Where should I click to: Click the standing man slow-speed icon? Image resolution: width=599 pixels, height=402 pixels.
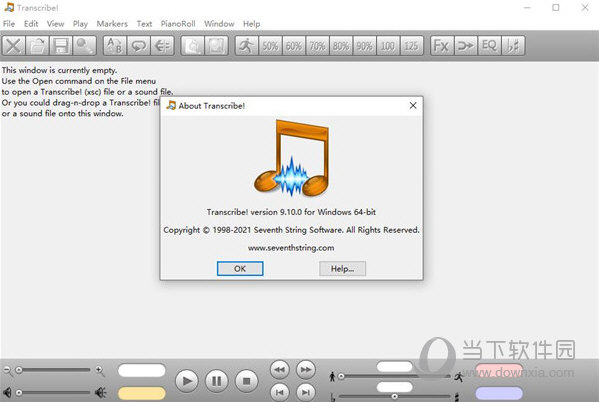pos(332,377)
